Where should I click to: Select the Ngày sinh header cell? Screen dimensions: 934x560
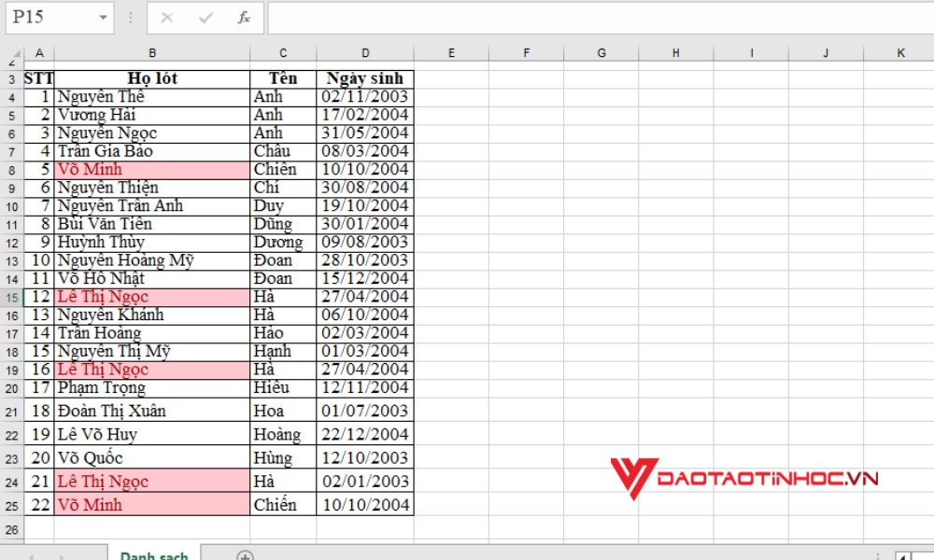[365, 78]
